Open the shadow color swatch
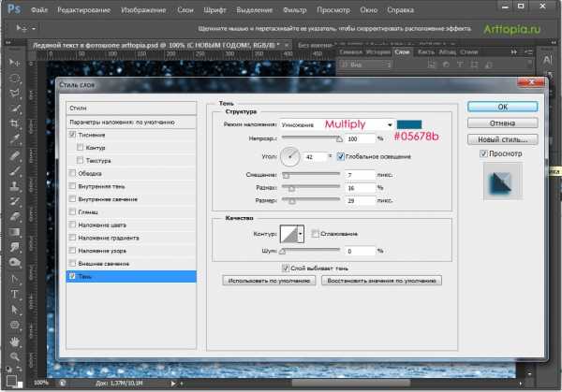This screenshot has width=562, height=392. [409, 123]
